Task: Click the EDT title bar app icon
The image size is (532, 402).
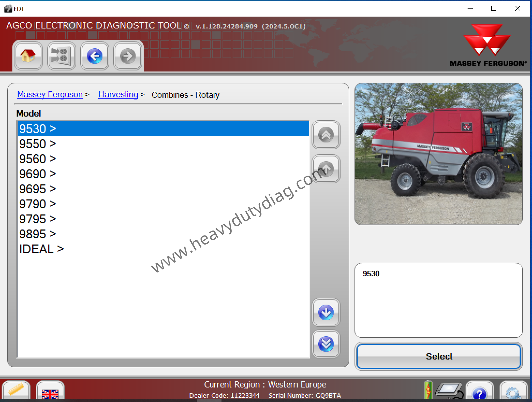Action: coord(8,9)
